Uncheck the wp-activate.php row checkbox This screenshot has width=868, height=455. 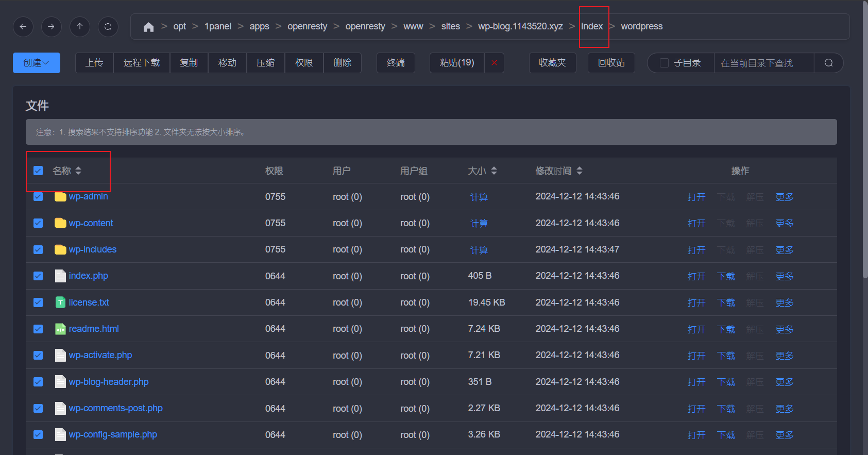(x=38, y=355)
